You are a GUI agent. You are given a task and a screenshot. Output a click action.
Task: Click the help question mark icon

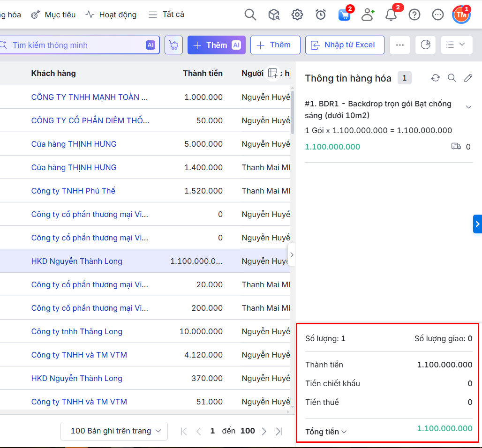(414, 15)
